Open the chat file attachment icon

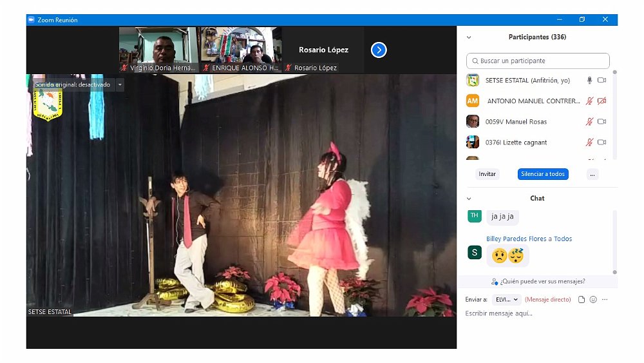coord(582,300)
